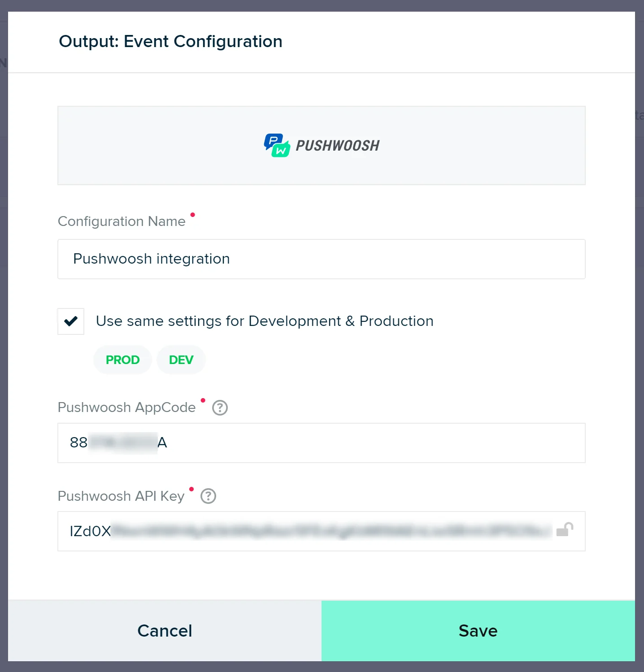This screenshot has width=644, height=672.
Task: Click the Pushwoosh logo icon
Action: (x=277, y=145)
